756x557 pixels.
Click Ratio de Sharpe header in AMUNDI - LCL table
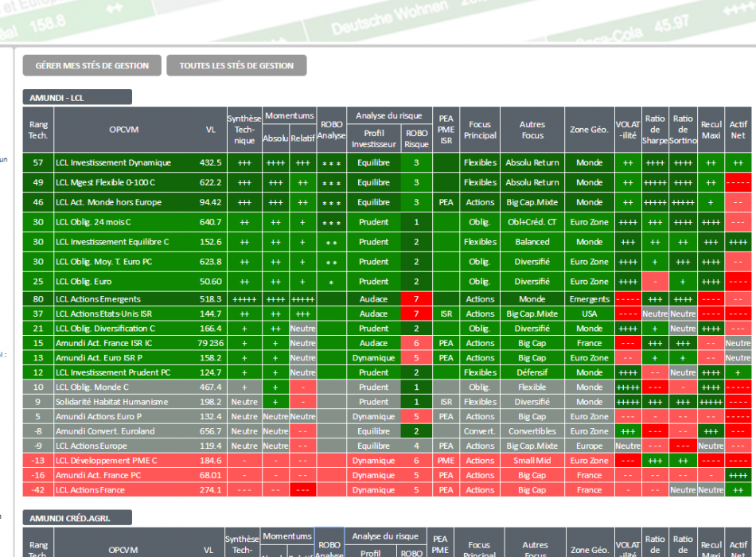655,130
